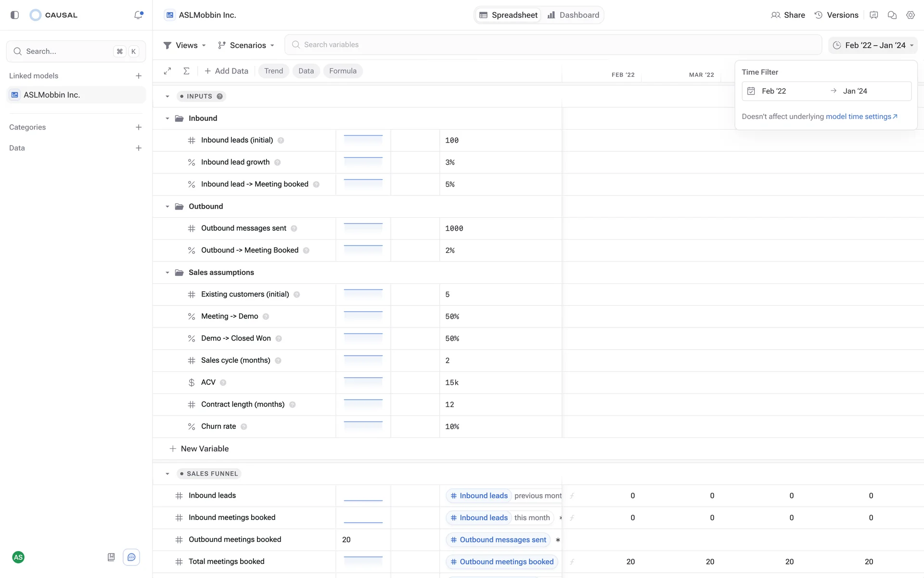Collapse the Outbound folder group
This screenshot has width=924, height=578.
click(167, 207)
